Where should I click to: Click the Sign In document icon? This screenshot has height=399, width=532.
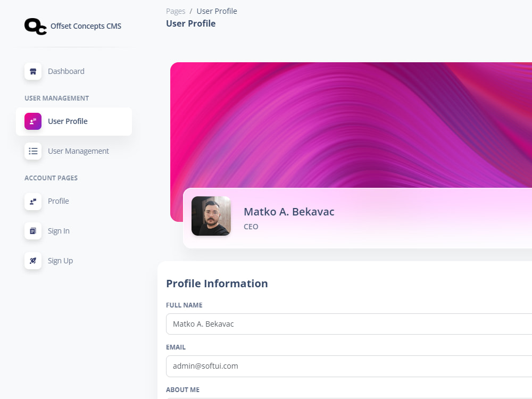(33, 231)
